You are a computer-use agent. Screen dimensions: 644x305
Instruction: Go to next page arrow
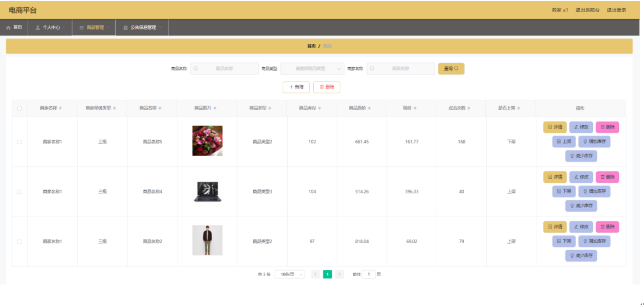[339, 274]
